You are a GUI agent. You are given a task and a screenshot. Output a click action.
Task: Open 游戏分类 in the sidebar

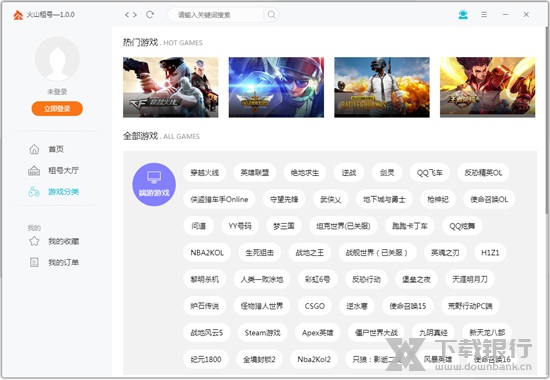[x=63, y=192]
